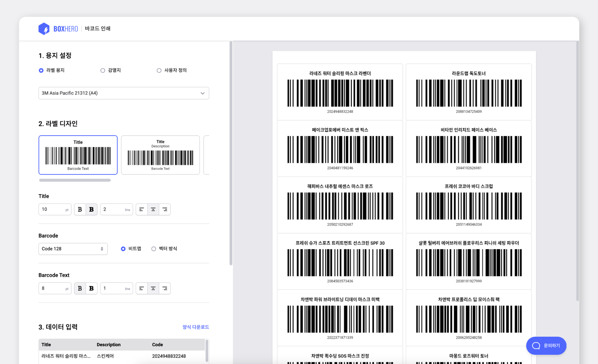Click the 라네즈 워터 슬리핑 마스크 라벤더 label preview

pyautogui.click(x=340, y=92)
